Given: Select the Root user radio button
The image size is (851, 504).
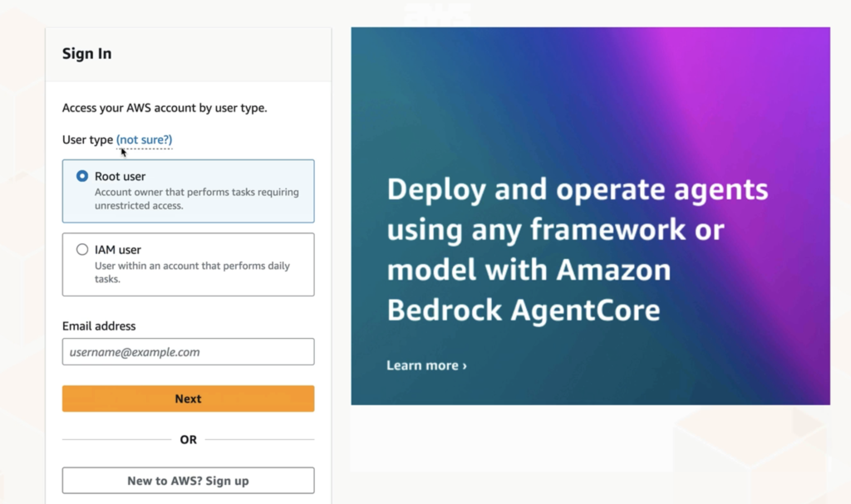Looking at the screenshot, I should (82, 176).
